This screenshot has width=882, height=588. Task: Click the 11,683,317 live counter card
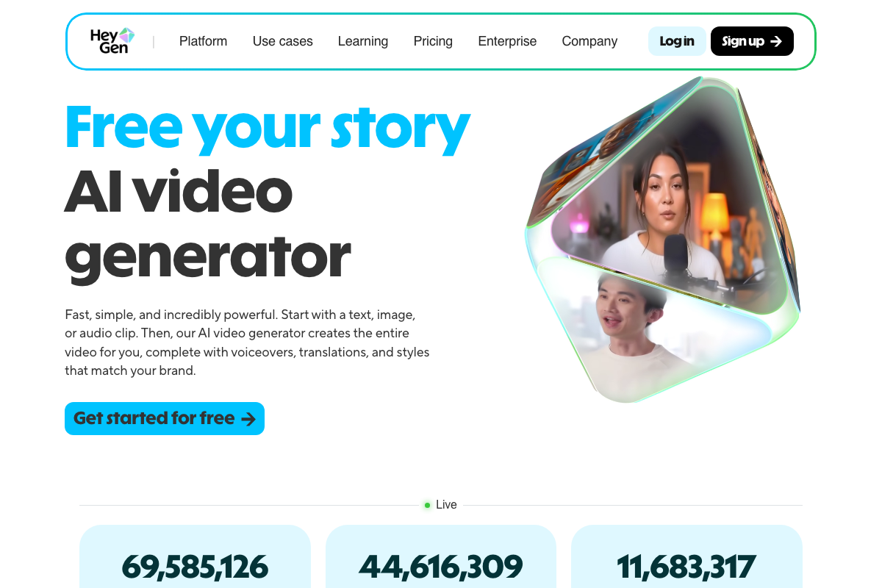tap(686, 556)
